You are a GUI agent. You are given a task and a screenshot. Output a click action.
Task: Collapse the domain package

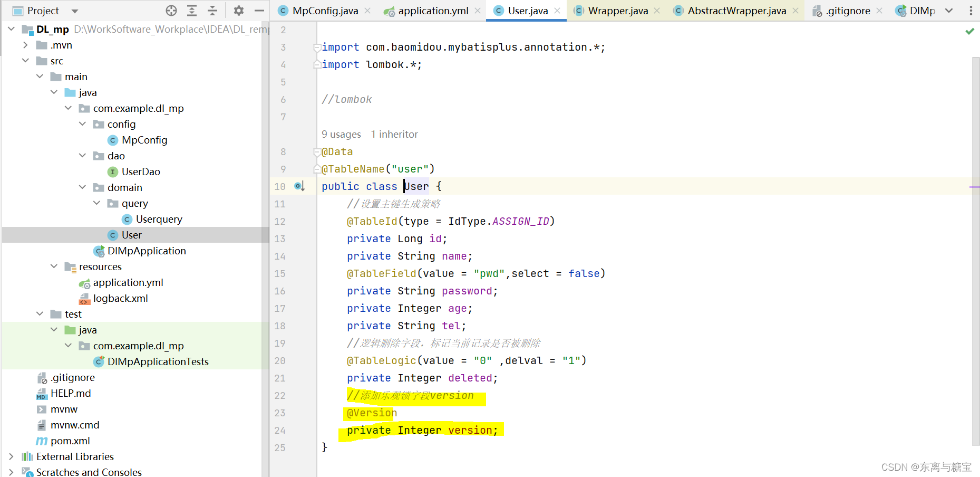pos(82,187)
